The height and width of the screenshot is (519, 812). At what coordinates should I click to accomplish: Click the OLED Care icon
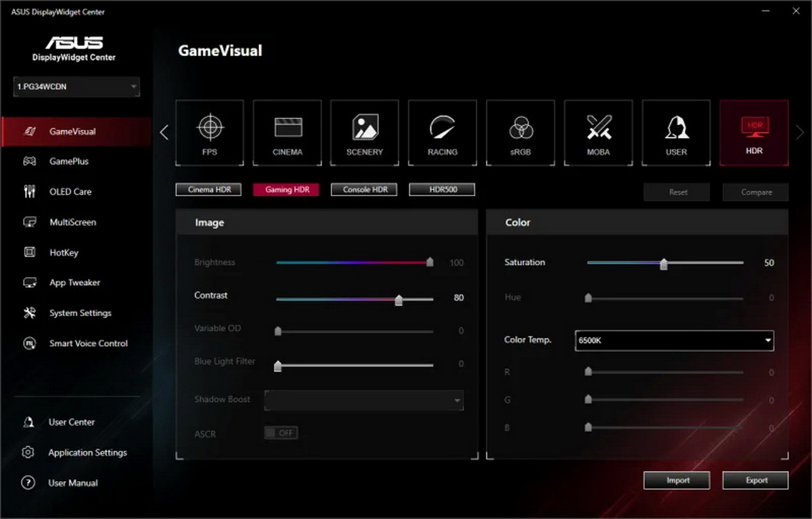pos(29,191)
